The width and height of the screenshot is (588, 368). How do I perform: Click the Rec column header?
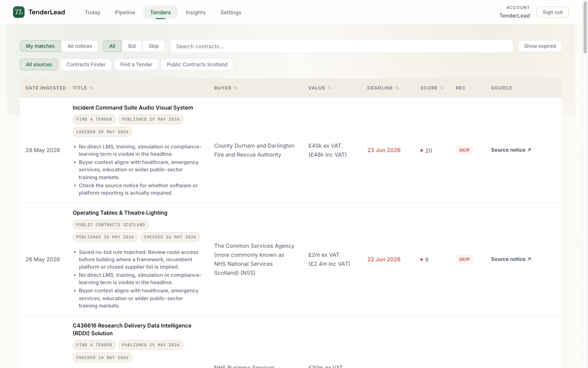pos(461,88)
